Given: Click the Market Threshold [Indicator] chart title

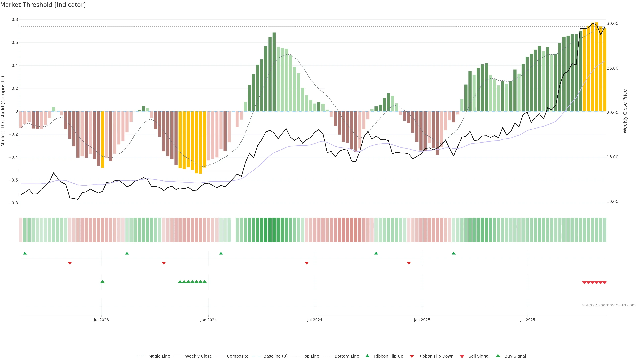Looking at the screenshot, I should click(x=43, y=5).
